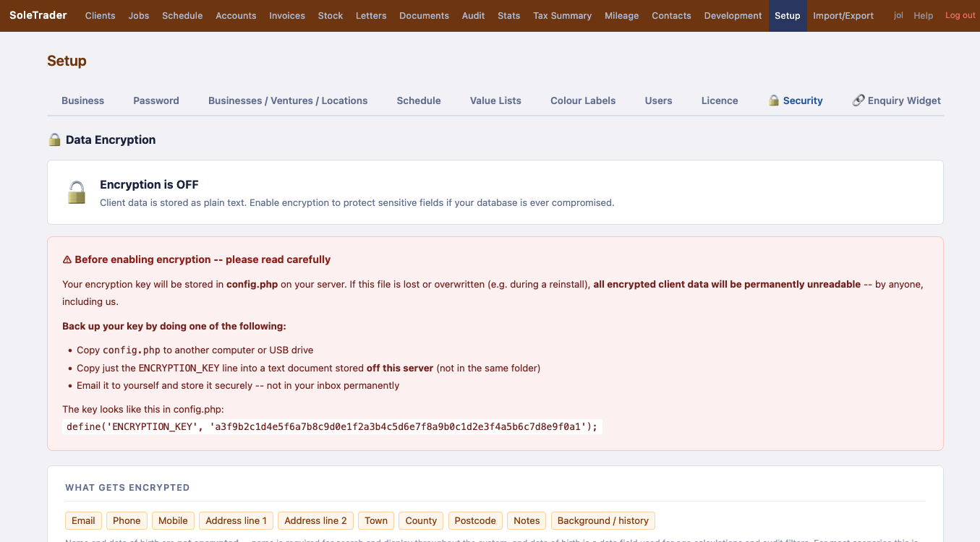Click the 'WHAT GETS ENCRYPTED' heading
This screenshot has height=542, width=980.
127,488
